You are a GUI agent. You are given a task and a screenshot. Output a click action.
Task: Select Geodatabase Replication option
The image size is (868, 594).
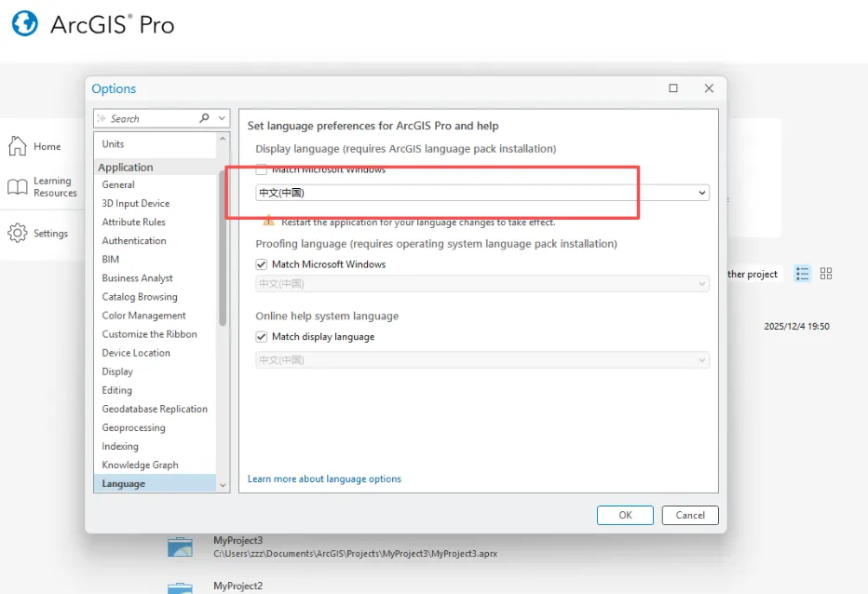(155, 409)
